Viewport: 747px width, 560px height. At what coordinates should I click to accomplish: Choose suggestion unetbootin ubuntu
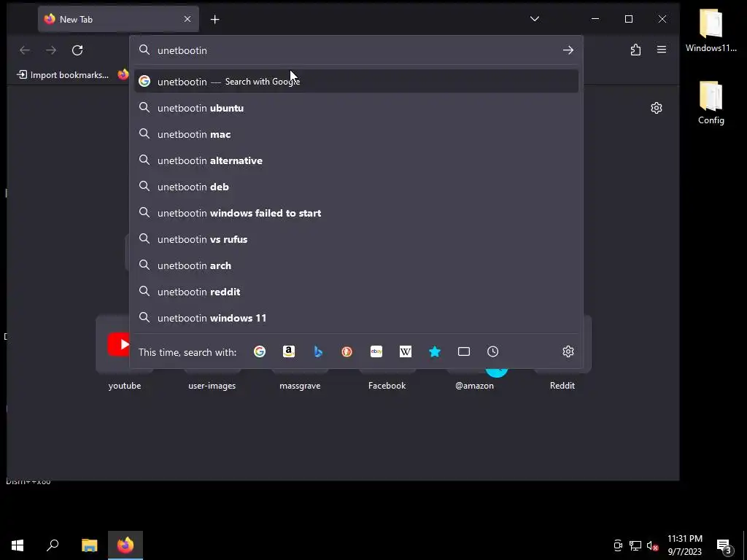point(356,108)
